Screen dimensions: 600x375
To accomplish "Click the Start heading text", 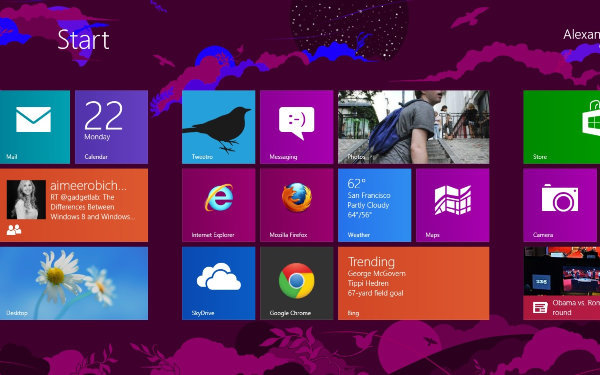I will [83, 40].
